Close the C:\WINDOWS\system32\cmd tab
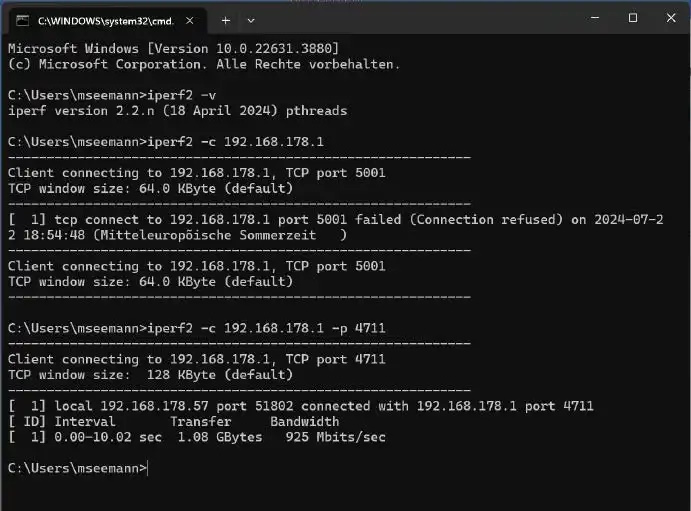Image resolution: width=691 pixels, height=511 pixels. pos(189,20)
